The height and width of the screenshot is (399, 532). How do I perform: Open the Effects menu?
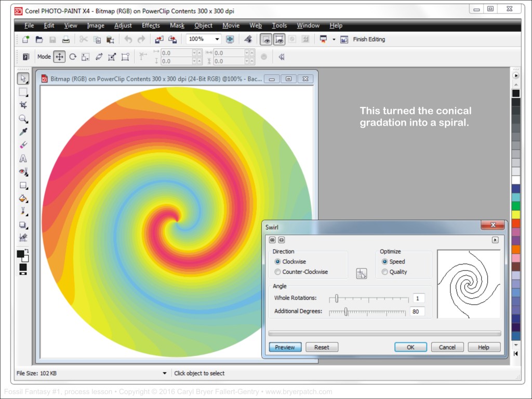pos(151,25)
